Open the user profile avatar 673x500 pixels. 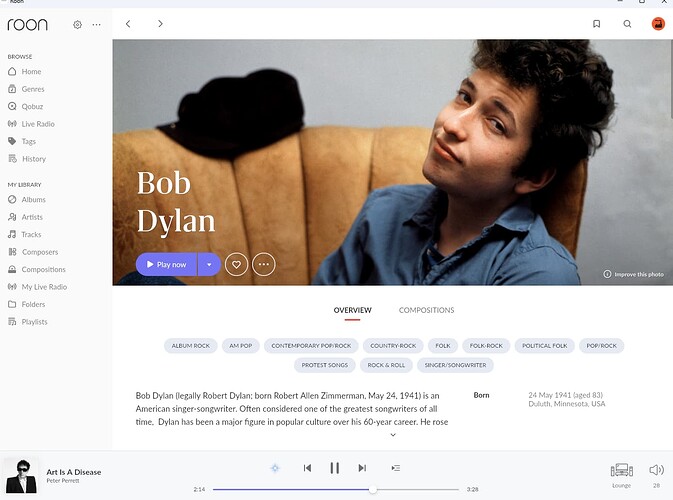658,24
